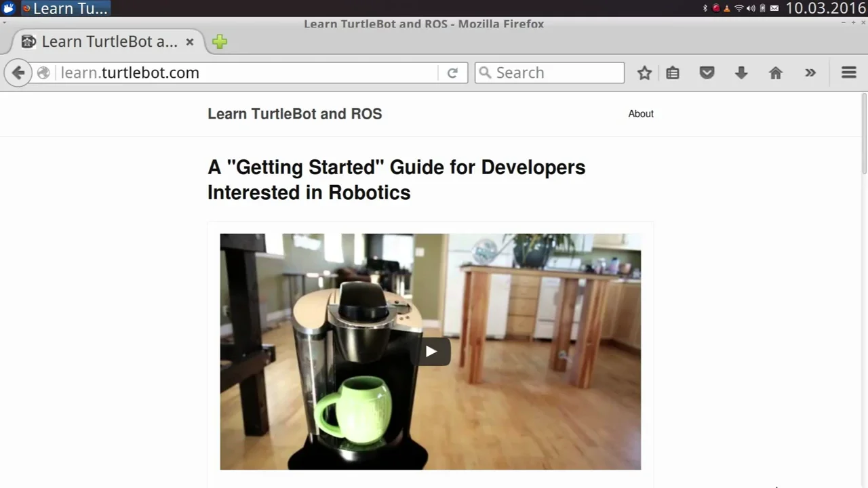The image size is (868, 488).
Task: Reload the page with the refresh button
Action: click(452, 73)
